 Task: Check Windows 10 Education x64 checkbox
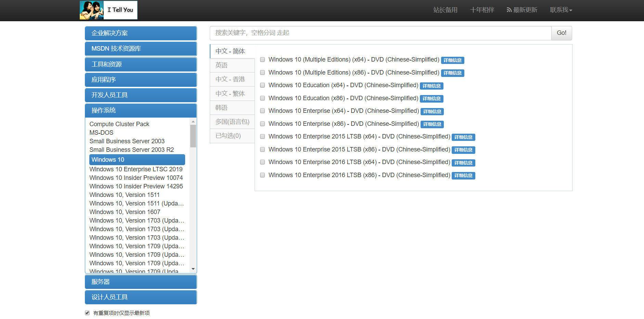(262, 85)
